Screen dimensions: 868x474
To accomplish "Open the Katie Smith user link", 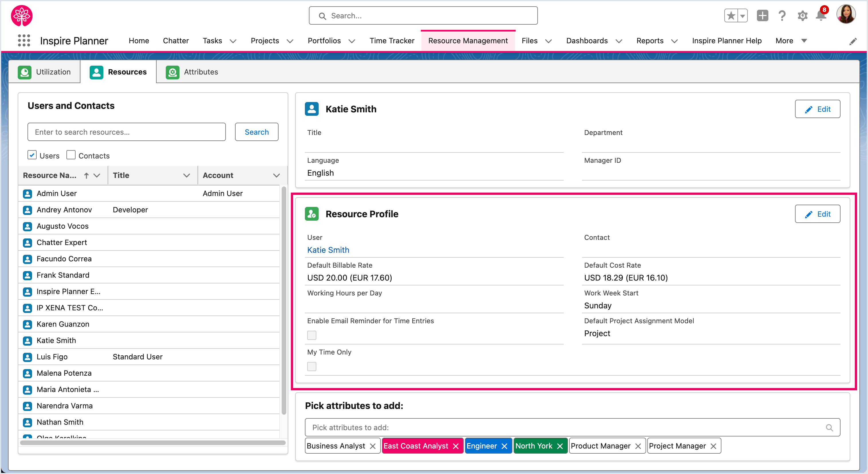I will 328,250.
